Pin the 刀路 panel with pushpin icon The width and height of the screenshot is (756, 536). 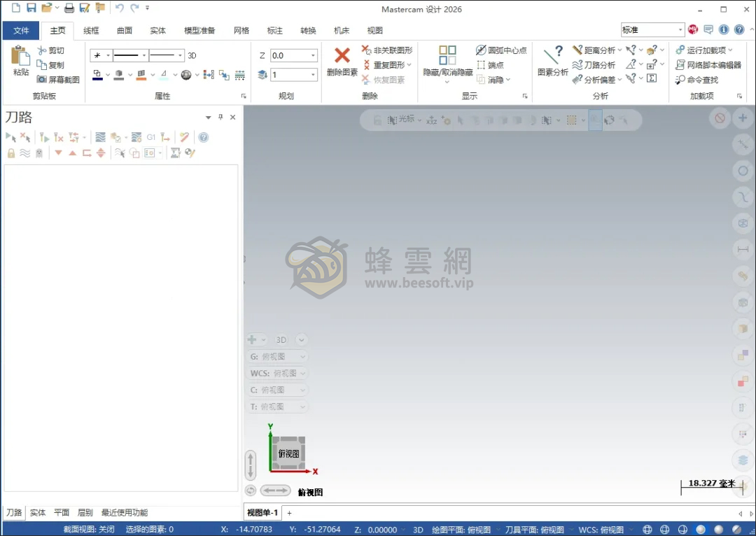(220, 117)
